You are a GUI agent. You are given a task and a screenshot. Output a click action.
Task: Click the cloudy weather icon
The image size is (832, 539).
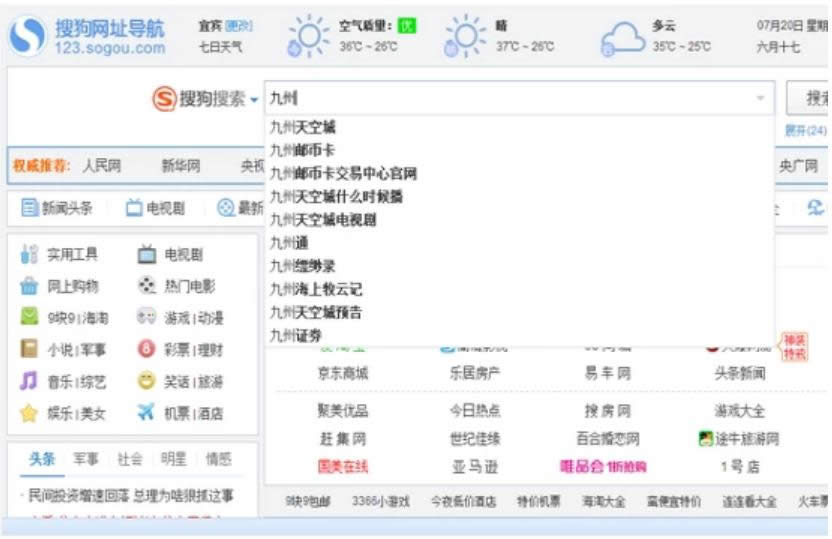(622, 38)
